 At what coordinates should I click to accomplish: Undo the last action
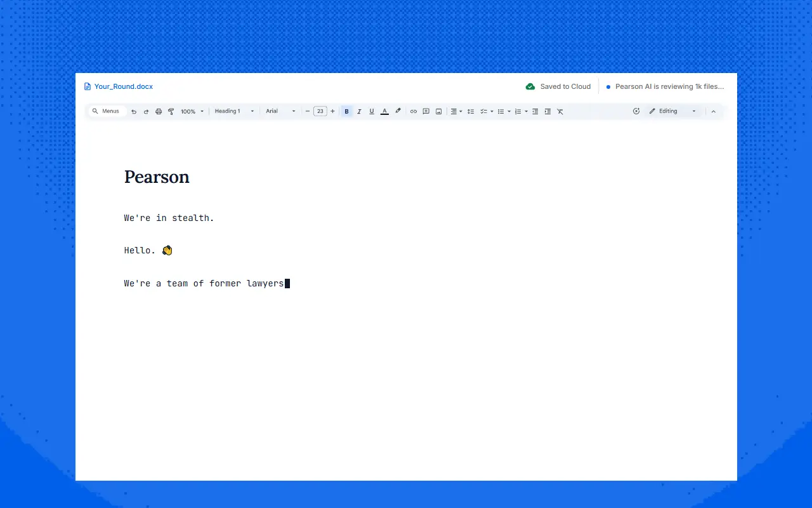(x=134, y=111)
